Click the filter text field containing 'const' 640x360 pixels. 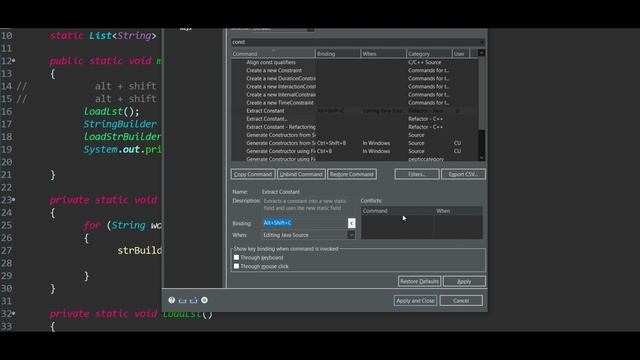(x=354, y=42)
